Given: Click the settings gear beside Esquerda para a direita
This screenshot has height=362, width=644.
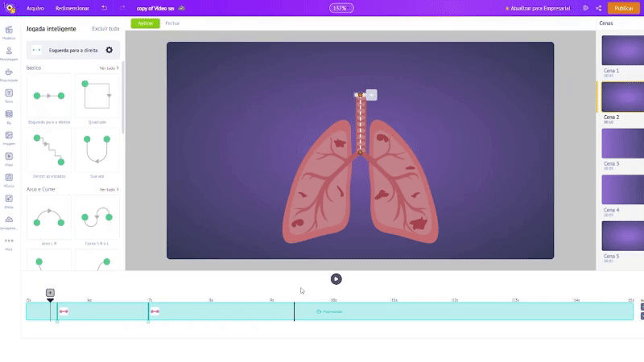Looking at the screenshot, I should (109, 50).
